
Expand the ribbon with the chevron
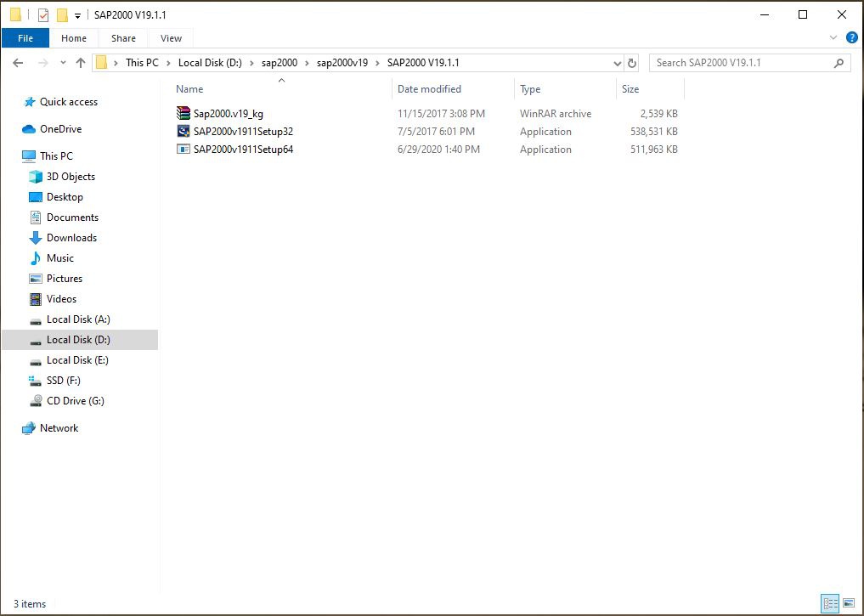[833, 37]
